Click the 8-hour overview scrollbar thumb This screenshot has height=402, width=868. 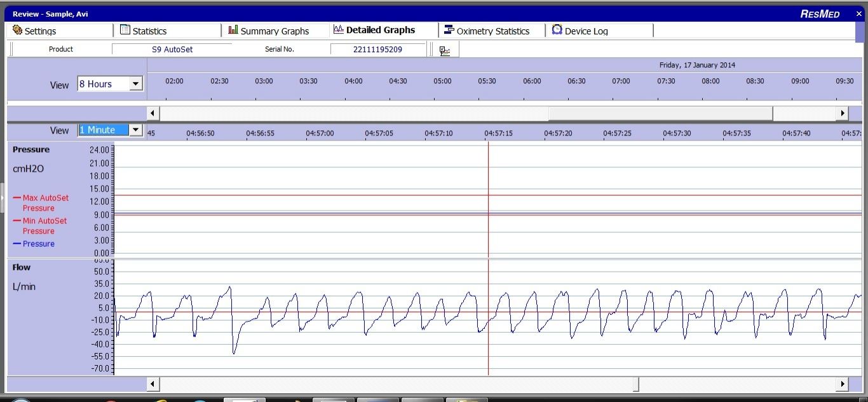[660, 113]
